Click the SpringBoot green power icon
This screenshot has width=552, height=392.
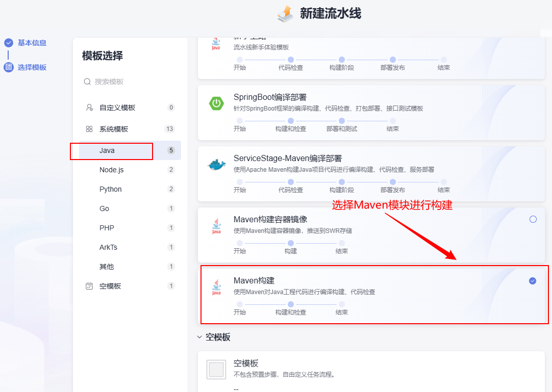(216, 103)
